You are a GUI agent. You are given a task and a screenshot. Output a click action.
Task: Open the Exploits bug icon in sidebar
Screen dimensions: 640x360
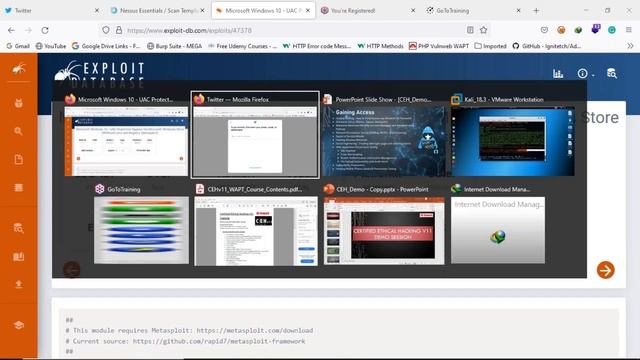pyautogui.click(x=18, y=103)
